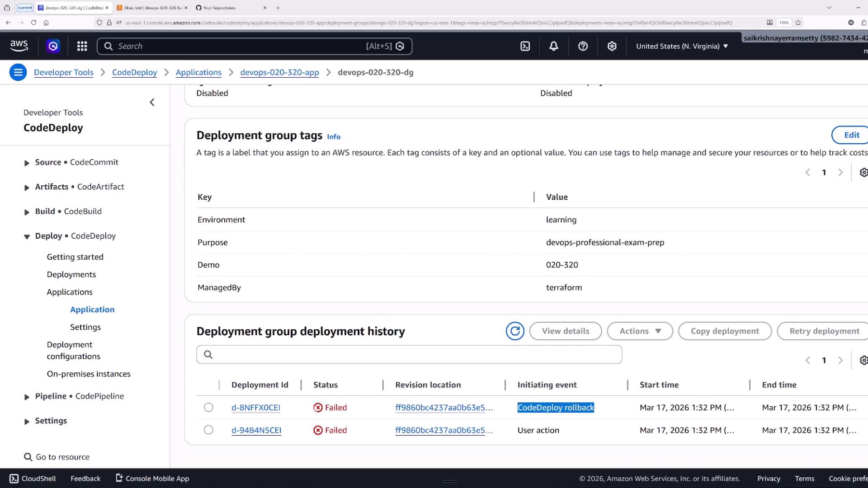The width and height of the screenshot is (868, 488).
Task: Open deployment d-8NFFX0CEI link
Action: point(256,408)
